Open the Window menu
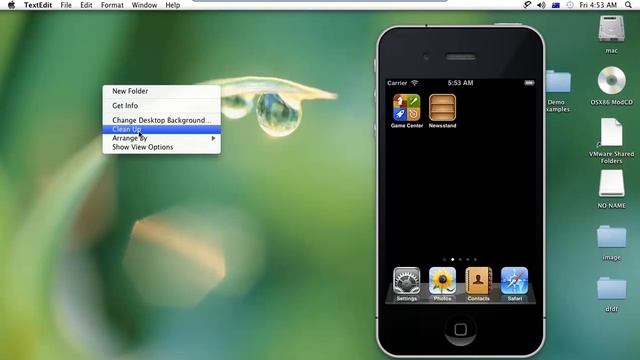 [x=144, y=5]
